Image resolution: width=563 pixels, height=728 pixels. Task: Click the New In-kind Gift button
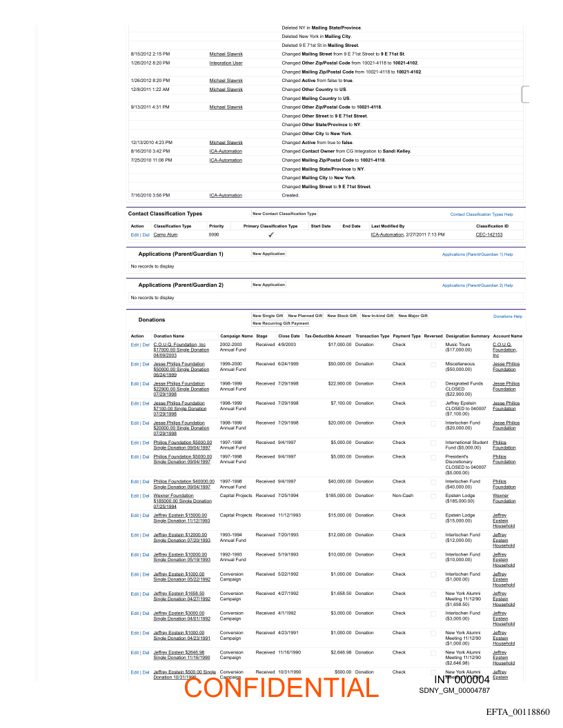[x=377, y=316]
